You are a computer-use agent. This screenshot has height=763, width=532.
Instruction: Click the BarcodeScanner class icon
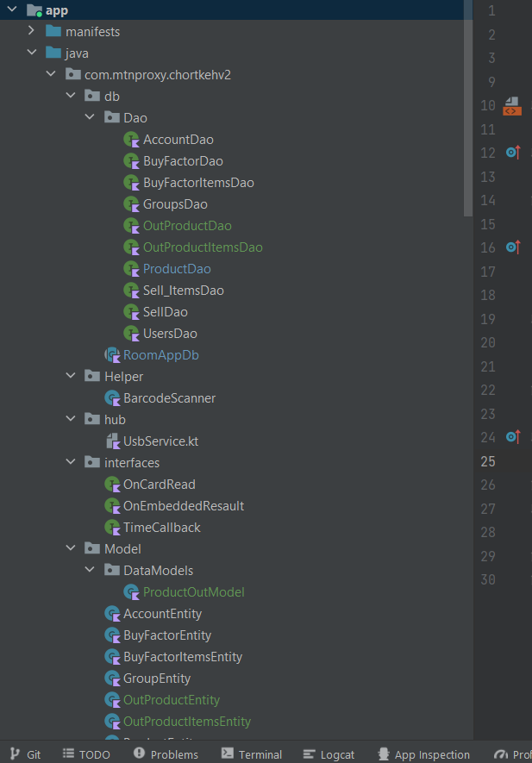point(112,398)
